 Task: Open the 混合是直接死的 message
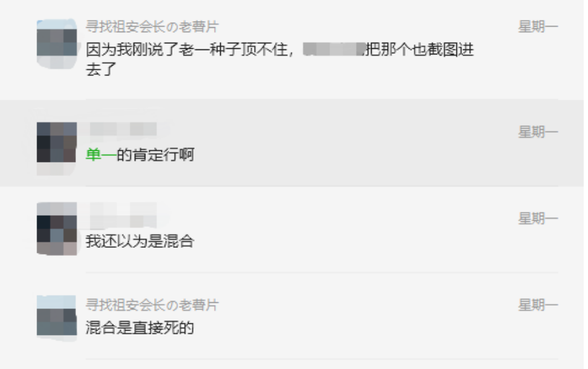pos(140,328)
